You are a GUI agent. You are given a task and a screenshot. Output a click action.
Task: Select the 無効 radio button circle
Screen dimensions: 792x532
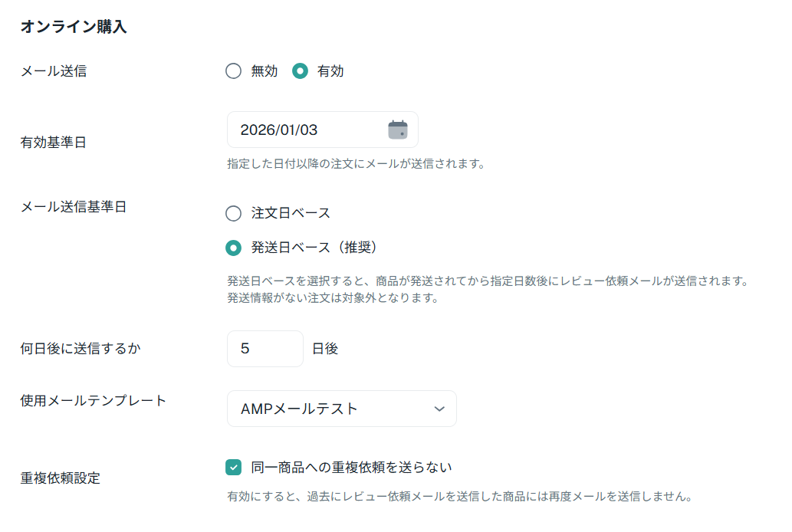click(234, 71)
